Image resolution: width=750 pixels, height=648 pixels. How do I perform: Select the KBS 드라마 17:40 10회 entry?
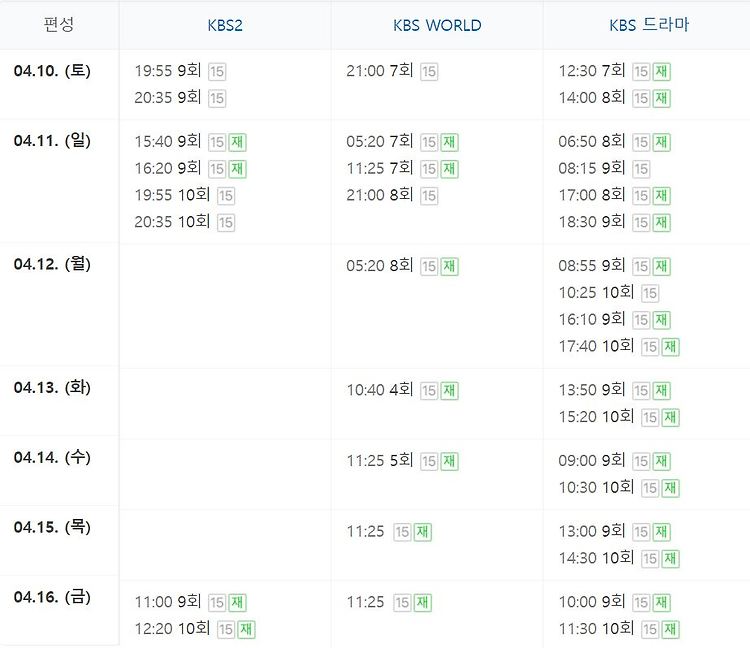pyautogui.click(x=619, y=346)
